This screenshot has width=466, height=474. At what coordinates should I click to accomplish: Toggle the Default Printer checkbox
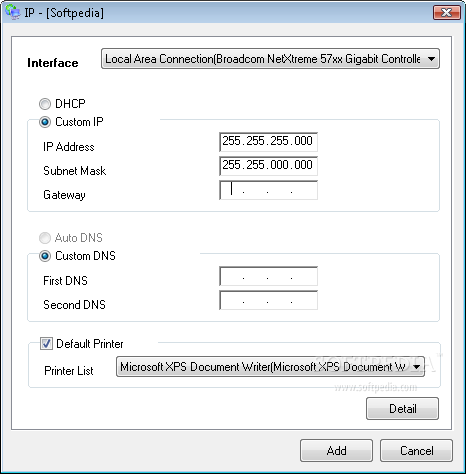tap(46, 343)
